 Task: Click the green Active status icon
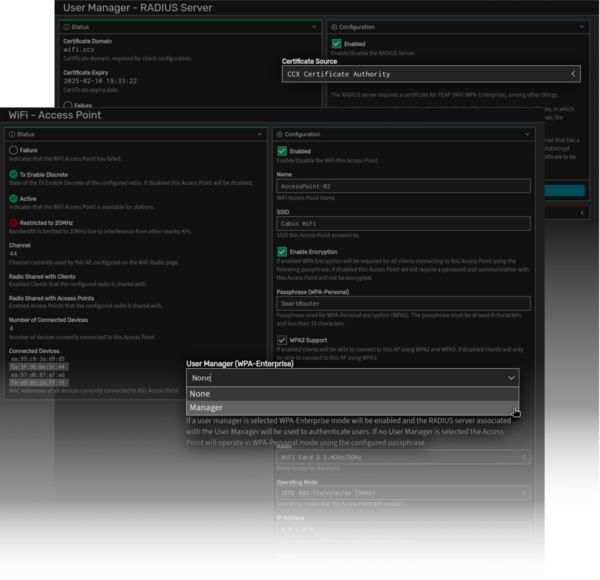(13, 199)
